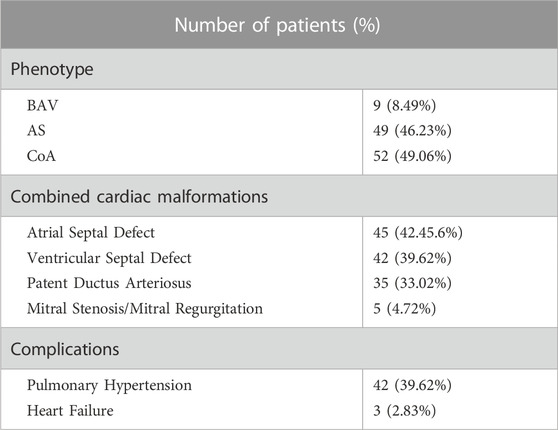Click the Heart Failure label

[70, 411]
